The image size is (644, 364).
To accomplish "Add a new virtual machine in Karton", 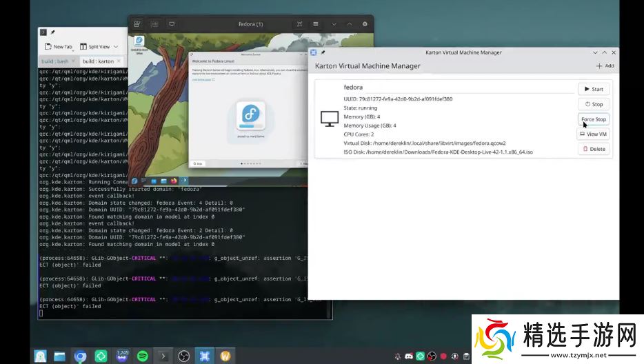I will click(x=605, y=66).
